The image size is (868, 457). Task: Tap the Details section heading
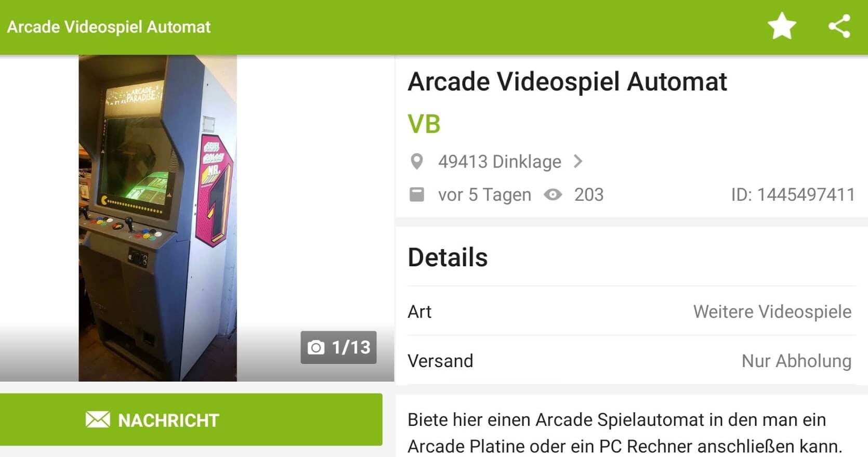tap(448, 257)
